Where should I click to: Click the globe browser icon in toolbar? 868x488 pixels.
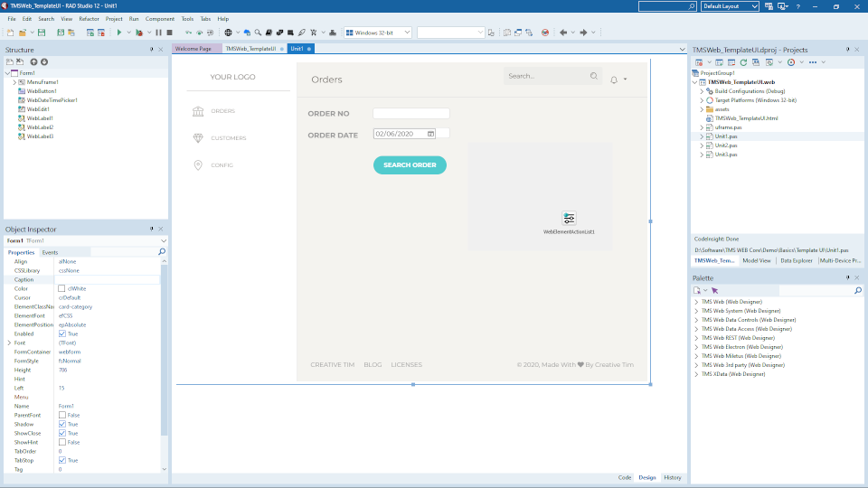[x=228, y=33]
